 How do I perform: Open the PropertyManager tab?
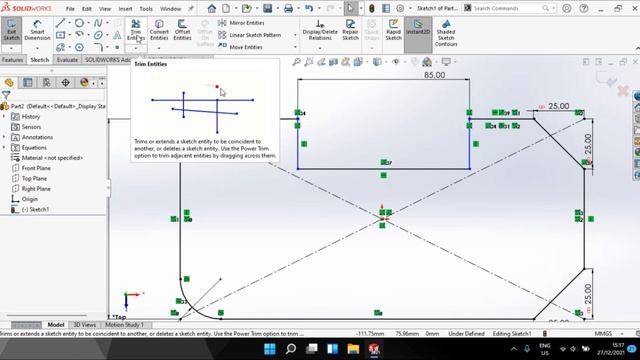pos(28,82)
